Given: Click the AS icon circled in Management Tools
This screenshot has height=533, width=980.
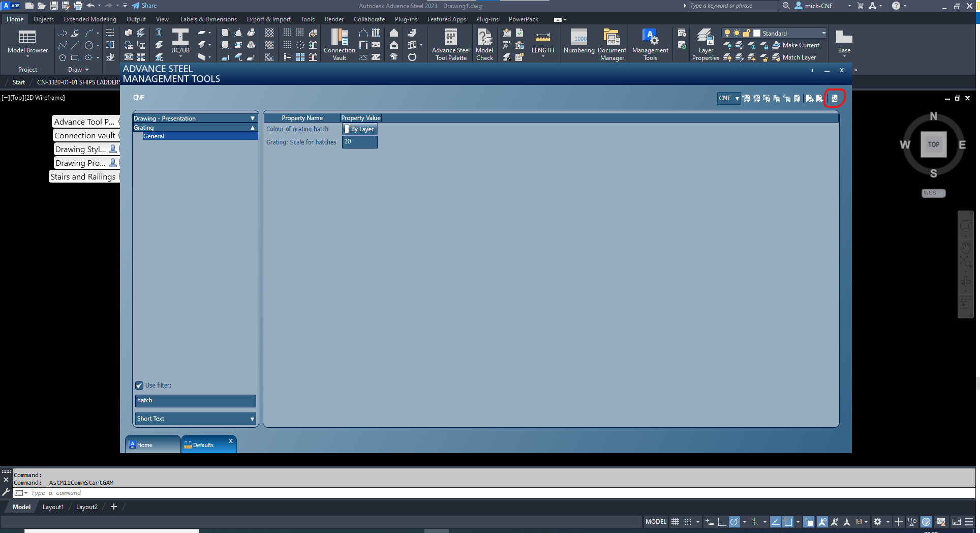Looking at the screenshot, I should (834, 98).
